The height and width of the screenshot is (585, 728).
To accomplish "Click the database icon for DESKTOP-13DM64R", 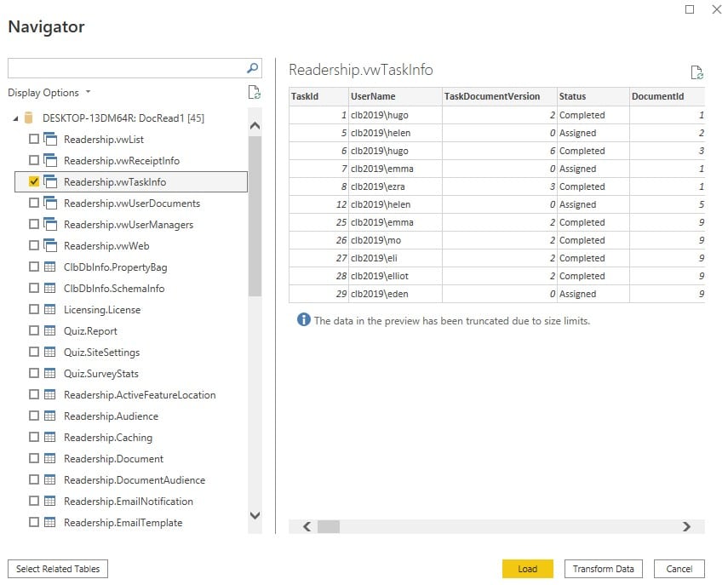I will [27, 116].
